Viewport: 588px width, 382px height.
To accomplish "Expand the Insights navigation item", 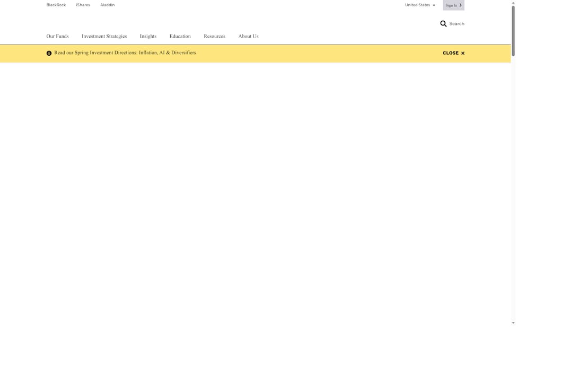I will coord(148,37).
